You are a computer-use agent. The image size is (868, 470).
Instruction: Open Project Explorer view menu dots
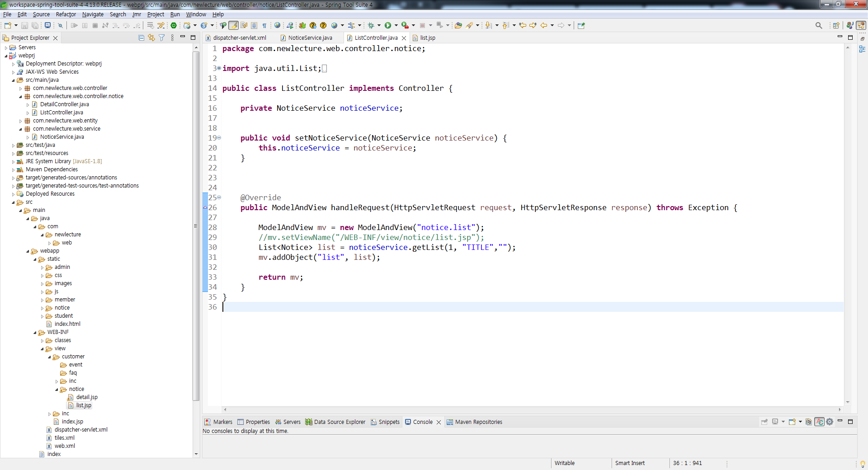coord(172,38)
